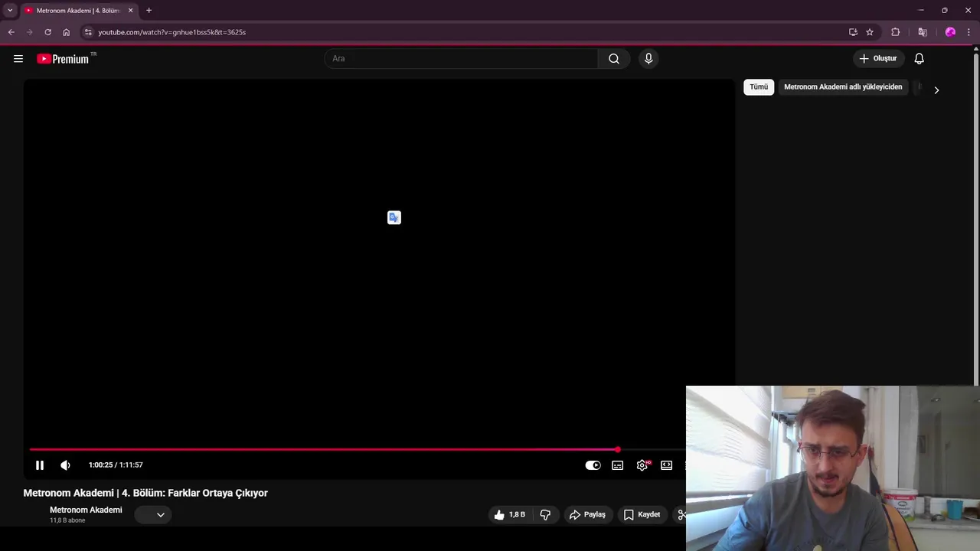Image resolution: width=980 pixels, height=551 pixels.
Task: Bookmark this page with star
Action: pos(870,32)
